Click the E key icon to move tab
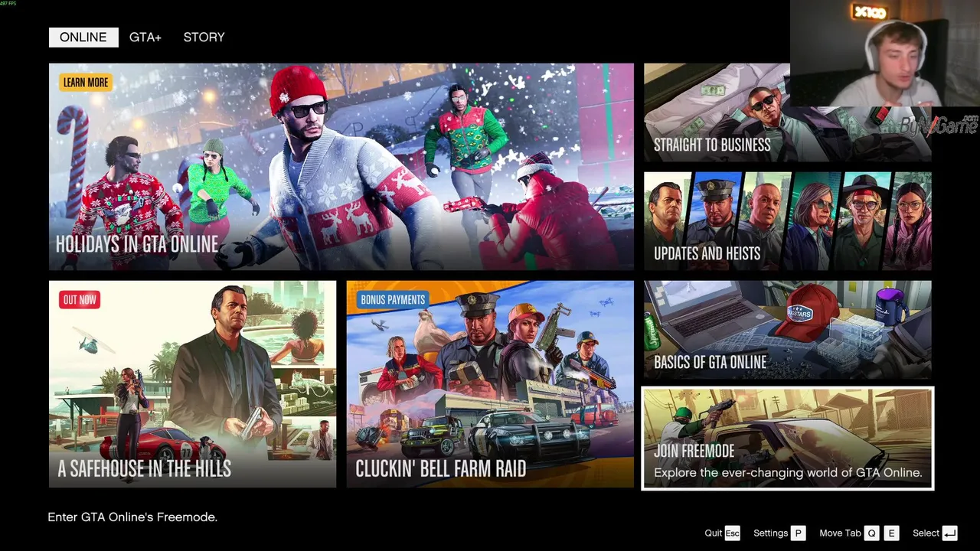The height and width of the screenshot is (551, 980). 891,533
